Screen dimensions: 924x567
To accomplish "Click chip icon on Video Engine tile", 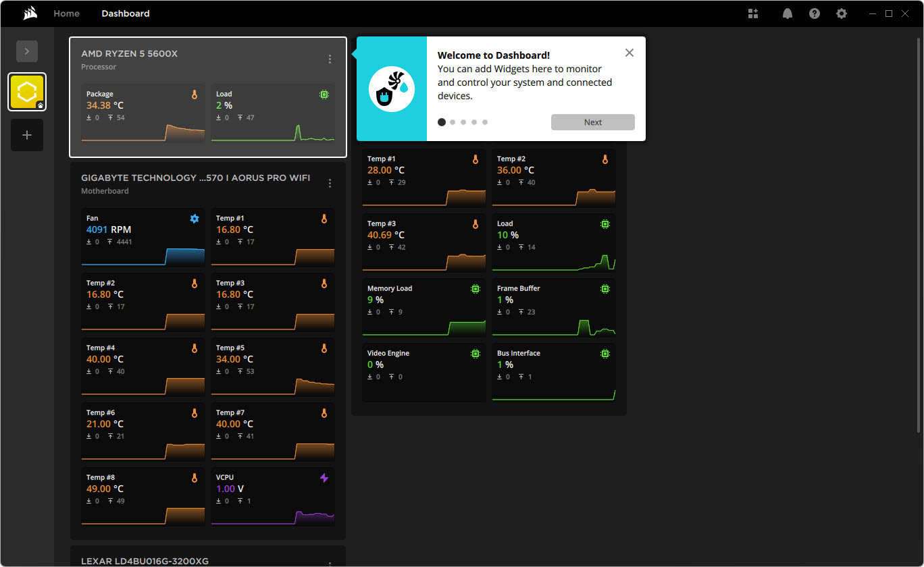I will (476, 354).
